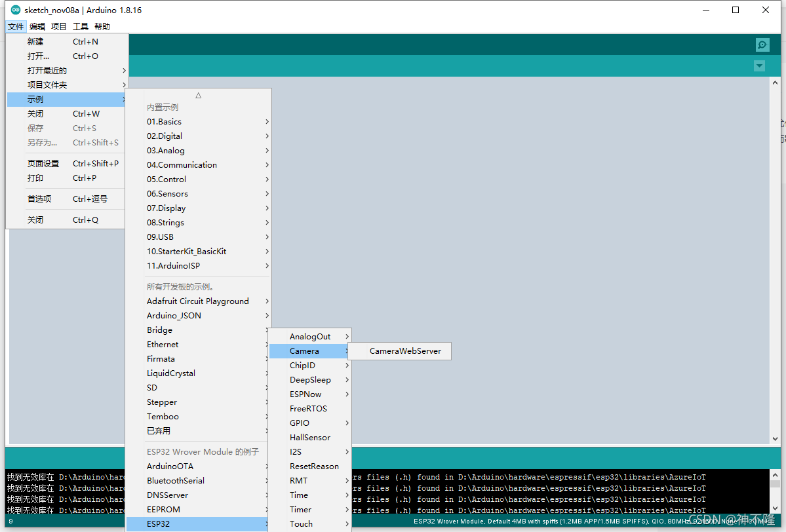The width and height of the screenshot is (786, 532).
Task: Open AnalogOut ESP32 examples
Action: tap(310, 337)
